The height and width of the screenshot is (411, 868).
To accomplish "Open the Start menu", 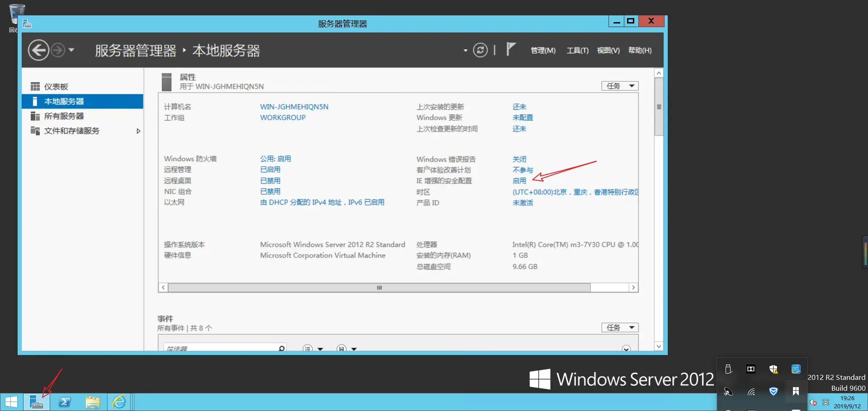I will point(11,402).
